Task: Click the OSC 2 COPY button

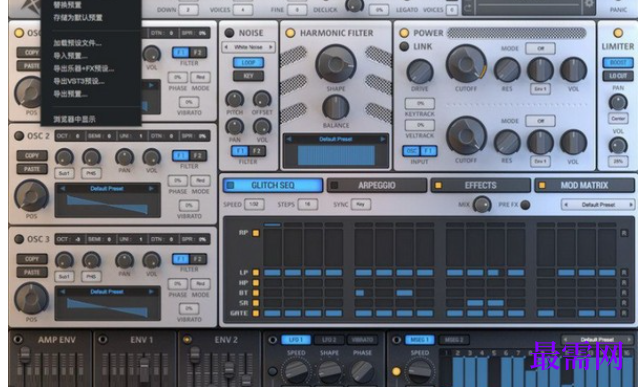Action: (x=32, y=156)
